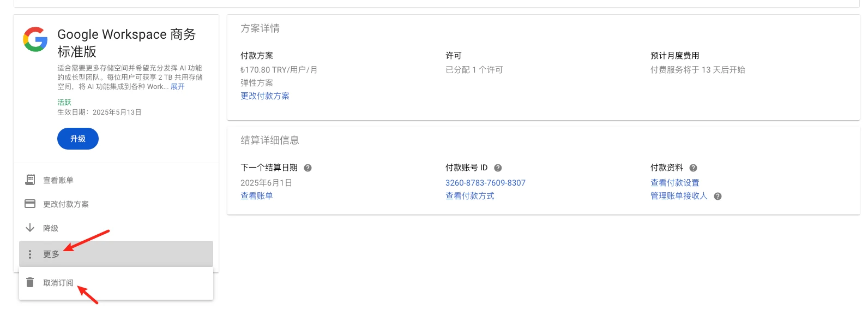Click help icon next to 下一个结算日期

coord(308,168)
